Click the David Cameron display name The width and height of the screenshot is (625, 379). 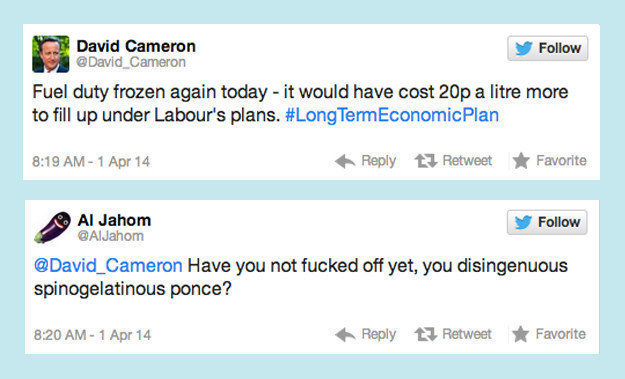click(136, 46)
